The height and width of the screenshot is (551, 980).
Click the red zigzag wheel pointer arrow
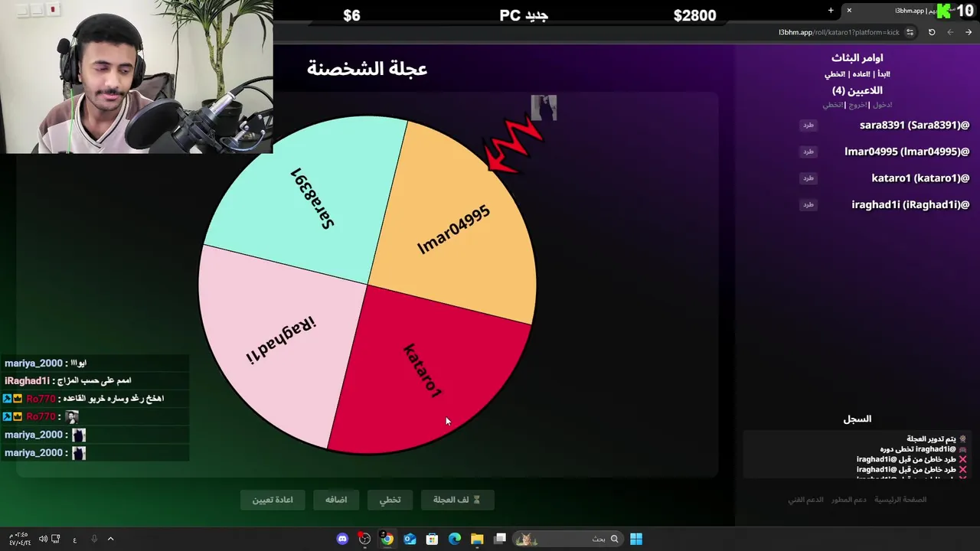coord(514,144)
